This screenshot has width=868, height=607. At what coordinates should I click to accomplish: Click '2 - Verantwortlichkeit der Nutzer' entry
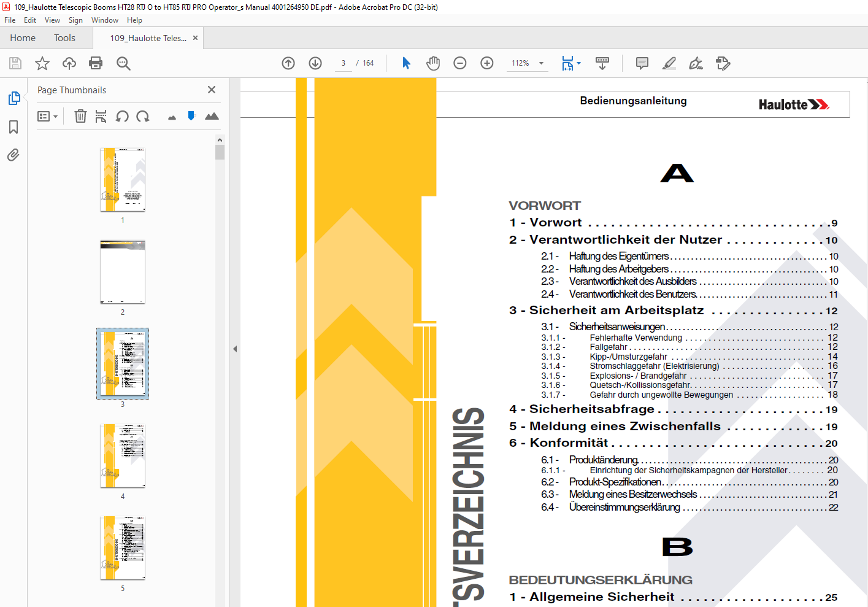click(673, 240)
